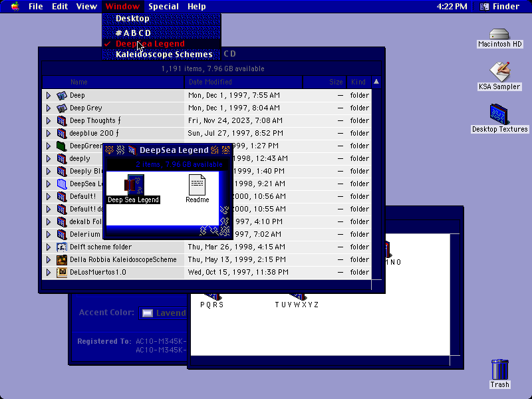The image size is (532, 399).
Task: Select the Macintosh HD drive icon
Action: [499, 35]
